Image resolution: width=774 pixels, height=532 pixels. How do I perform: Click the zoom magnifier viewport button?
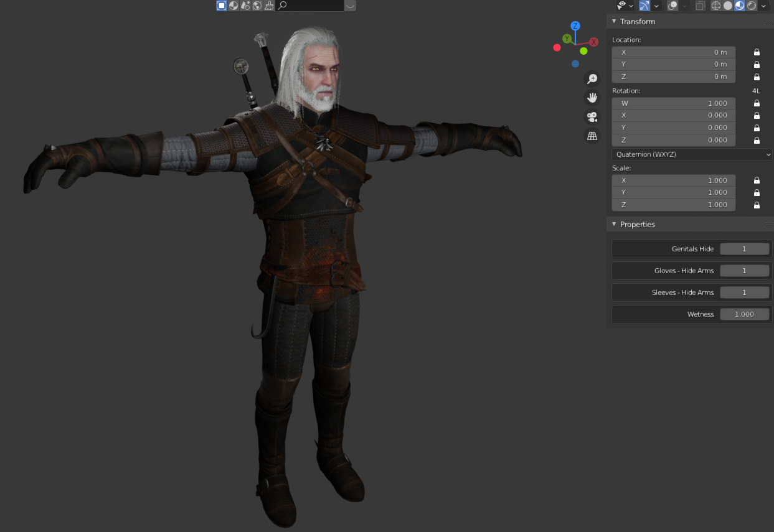pyautogui.click(x=592, y=79)
